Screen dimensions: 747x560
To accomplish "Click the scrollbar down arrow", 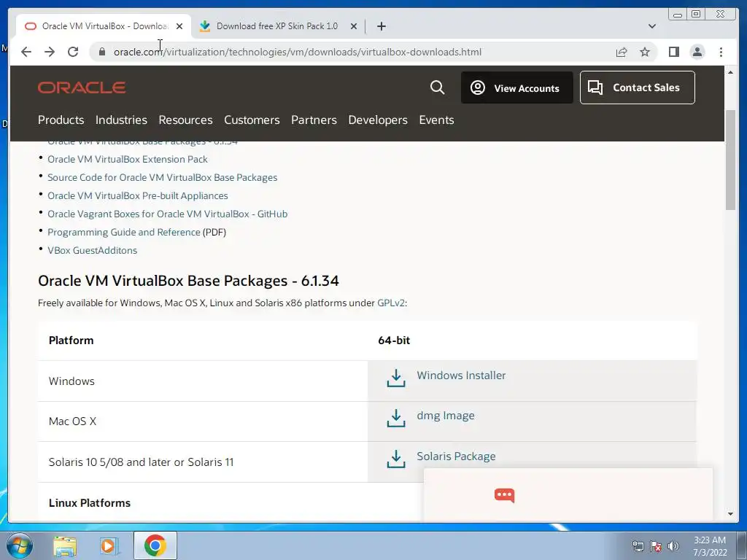I will click(x=730, y=514).
